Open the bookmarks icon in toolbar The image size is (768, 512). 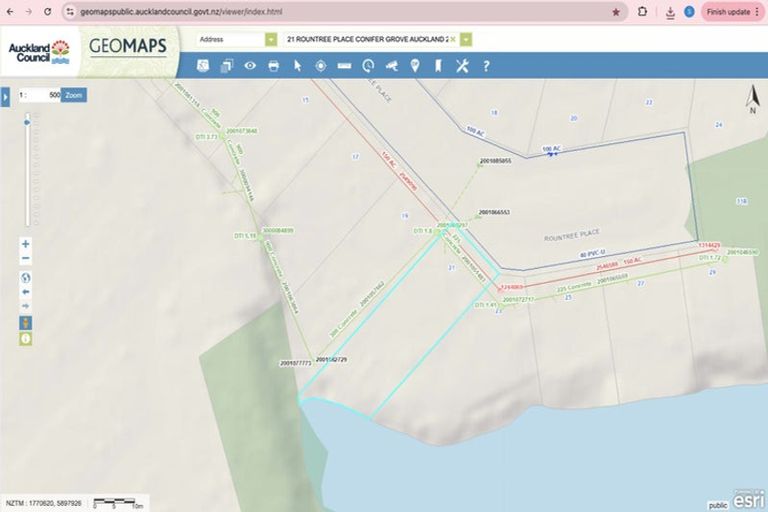tap(438, 66)
